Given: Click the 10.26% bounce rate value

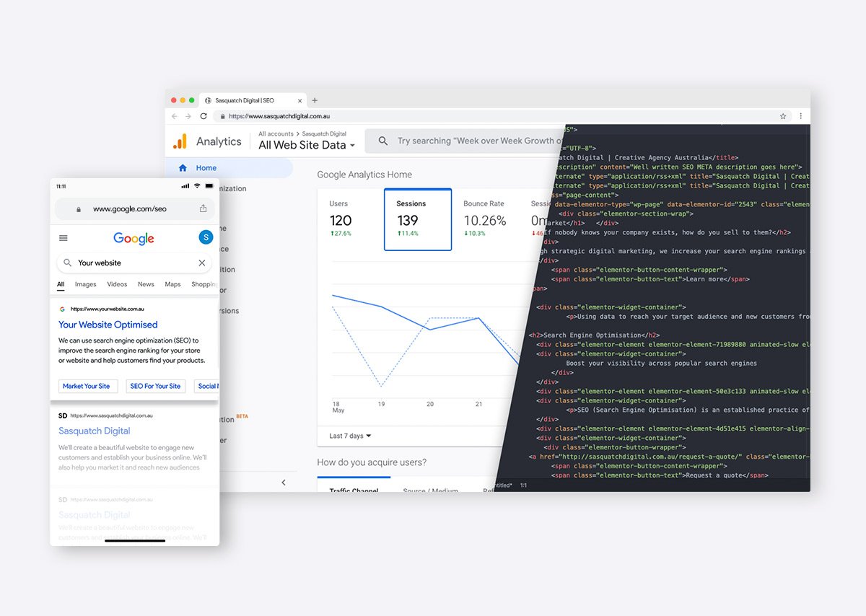Looking at the screenshot, I should tap(485, 221).
